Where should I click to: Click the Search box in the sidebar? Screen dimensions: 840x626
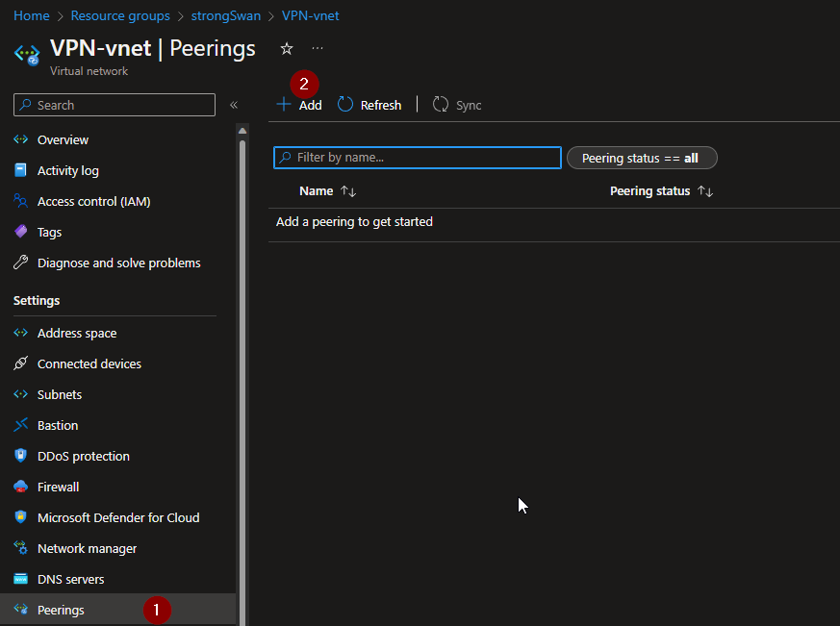pos(115,105)
